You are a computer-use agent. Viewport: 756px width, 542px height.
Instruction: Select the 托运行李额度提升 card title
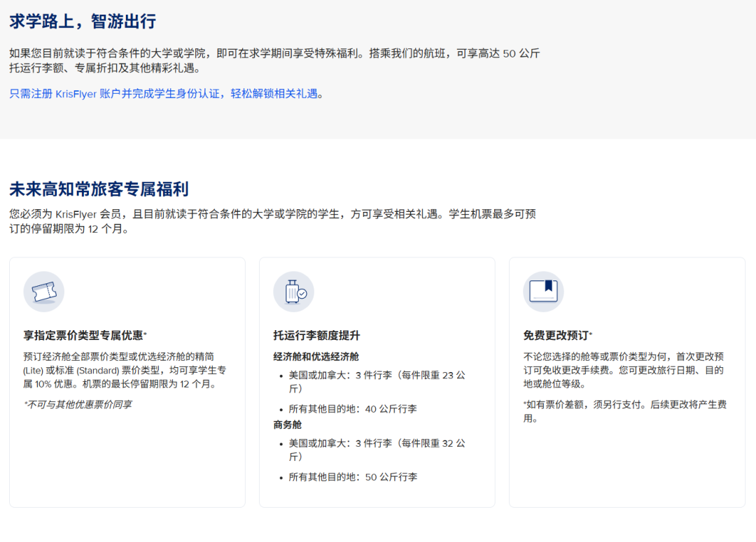pyautogui.click(x=316, y=335)
